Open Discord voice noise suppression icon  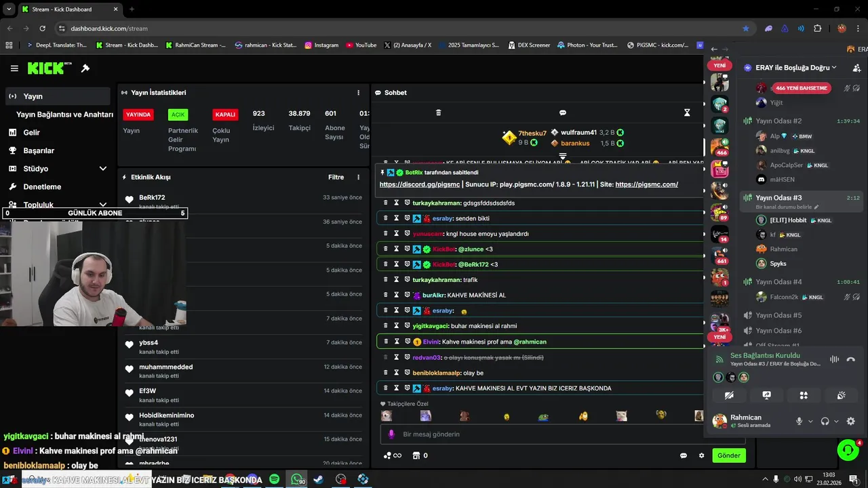[x=834, y=359]
